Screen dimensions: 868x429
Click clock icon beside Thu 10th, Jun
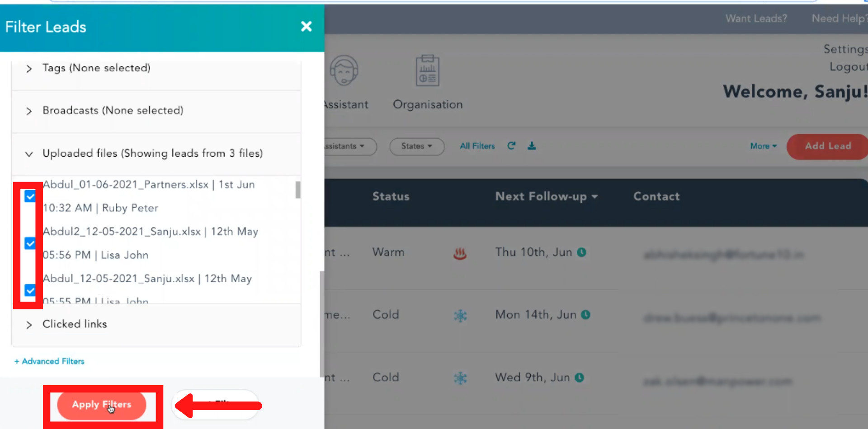[x=582, y=252]
